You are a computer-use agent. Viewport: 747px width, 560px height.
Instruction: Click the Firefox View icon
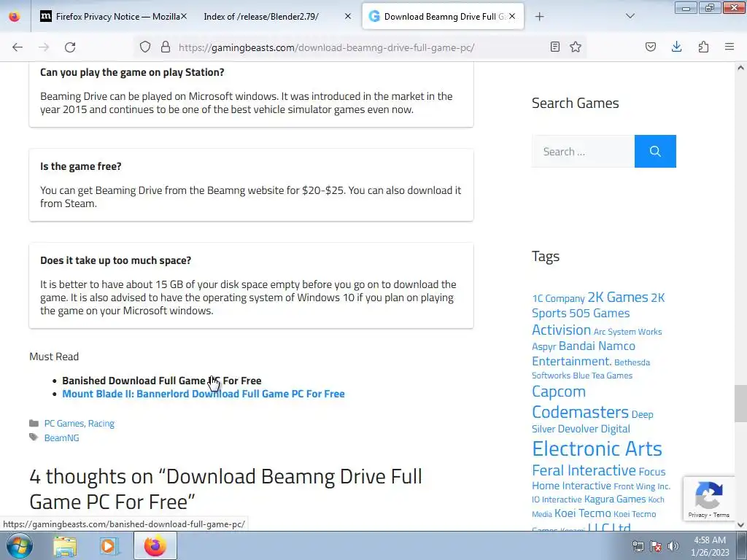tap(15, 17)
